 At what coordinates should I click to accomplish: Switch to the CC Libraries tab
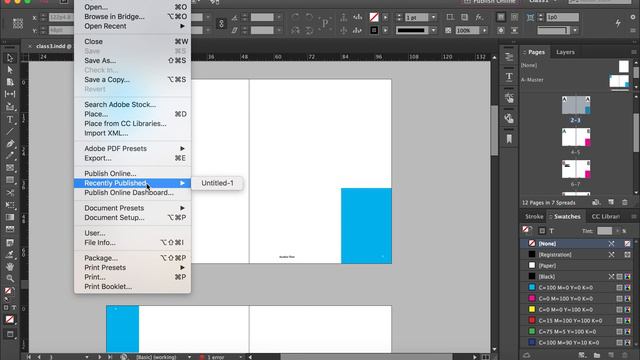[606, 216]
